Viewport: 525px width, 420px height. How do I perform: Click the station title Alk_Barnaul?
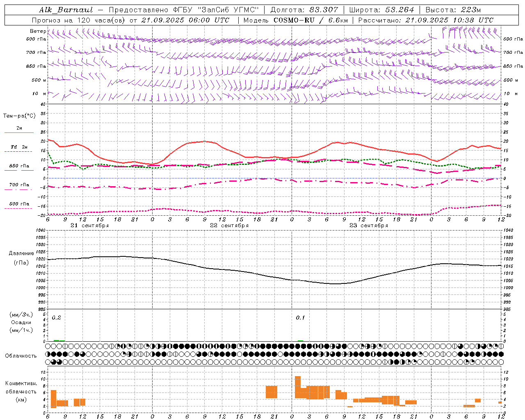click(66, 10)
